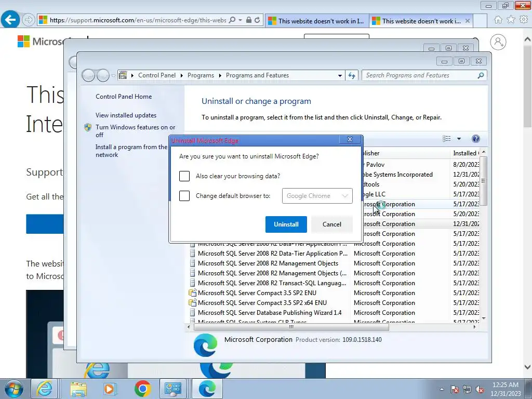The image size is (532, 399).
Task: Launch Google Chrome from the taskbar
Action: point(142,389)
